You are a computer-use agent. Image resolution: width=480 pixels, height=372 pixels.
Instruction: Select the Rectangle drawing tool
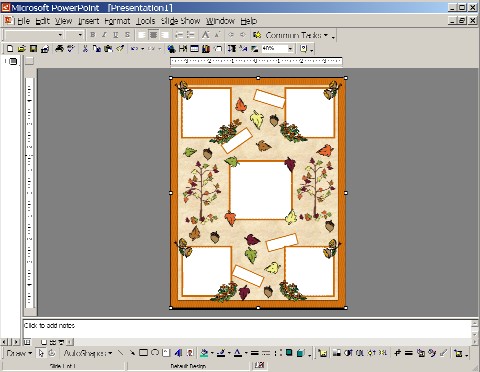[x=143, y=353]
